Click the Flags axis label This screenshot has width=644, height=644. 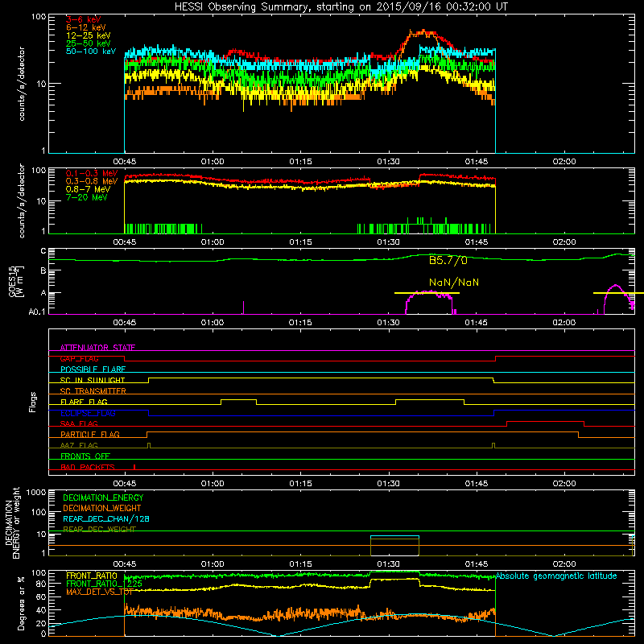point(33,402)
